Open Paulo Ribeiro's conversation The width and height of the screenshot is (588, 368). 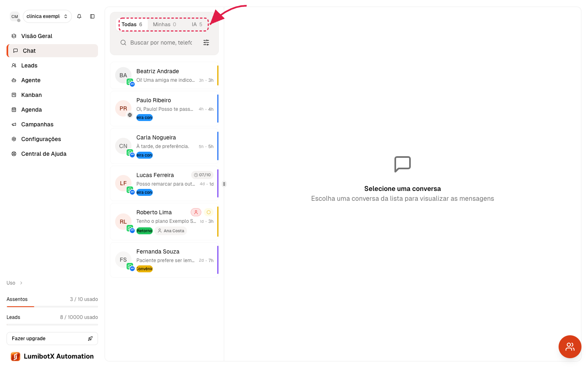[x=164, y=108]
